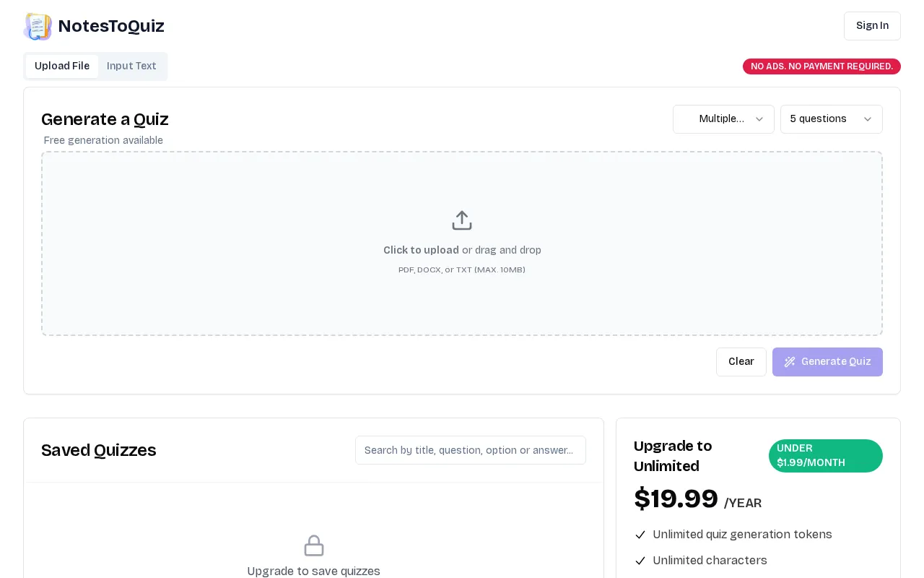This screenshot has height=578, width=924.
Task: Click the 'Click to upload' text
Action: [x=421, y=250]
